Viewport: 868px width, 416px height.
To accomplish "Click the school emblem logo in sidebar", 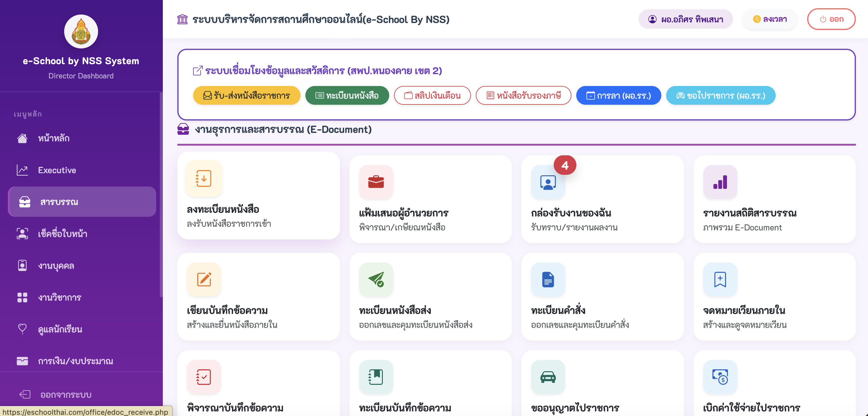I will (x=81, y=31).
